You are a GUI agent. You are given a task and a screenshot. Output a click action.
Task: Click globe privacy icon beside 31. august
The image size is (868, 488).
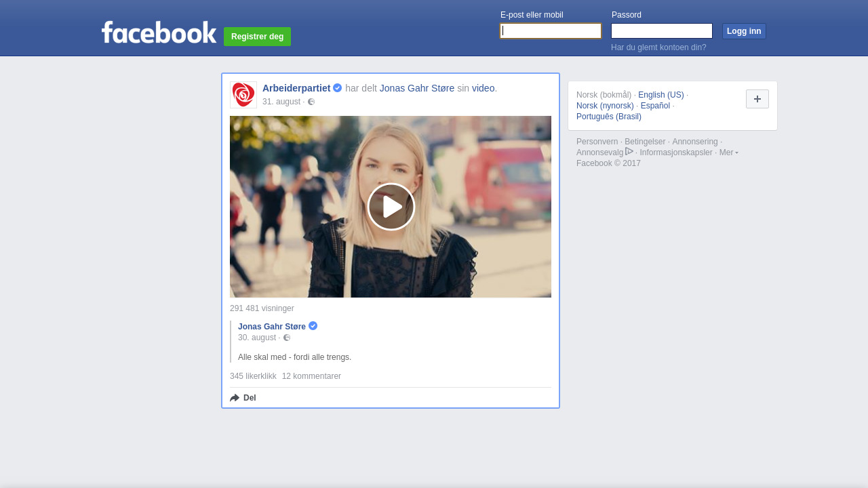[x=311, y=102]
